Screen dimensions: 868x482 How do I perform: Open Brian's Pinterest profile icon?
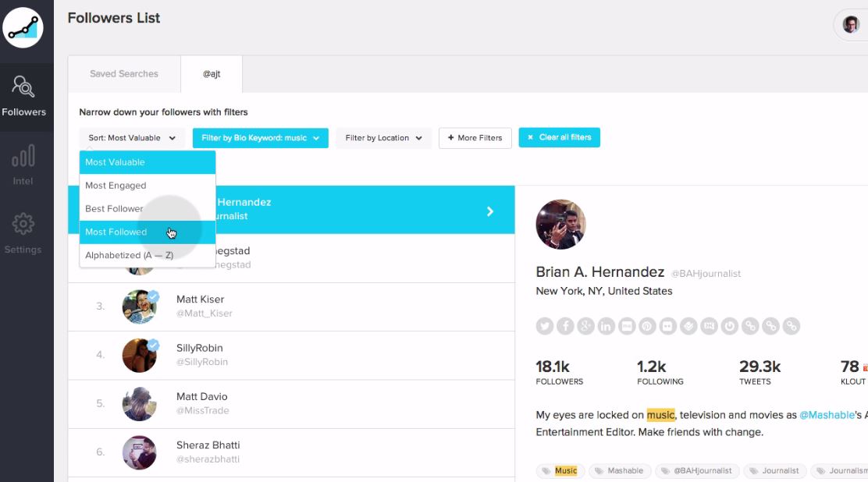647,326
